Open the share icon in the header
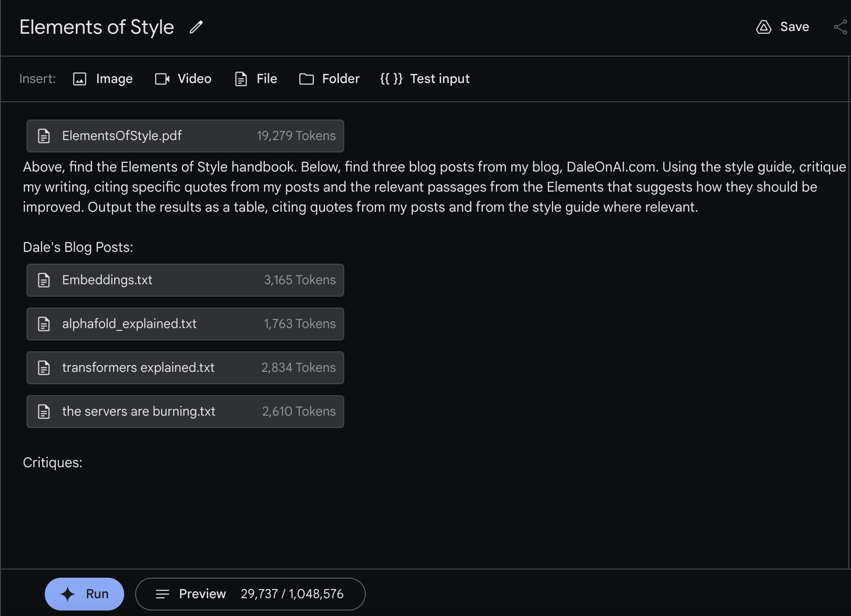The height and width of the screenshot is (616, 851). coord(840,27)
